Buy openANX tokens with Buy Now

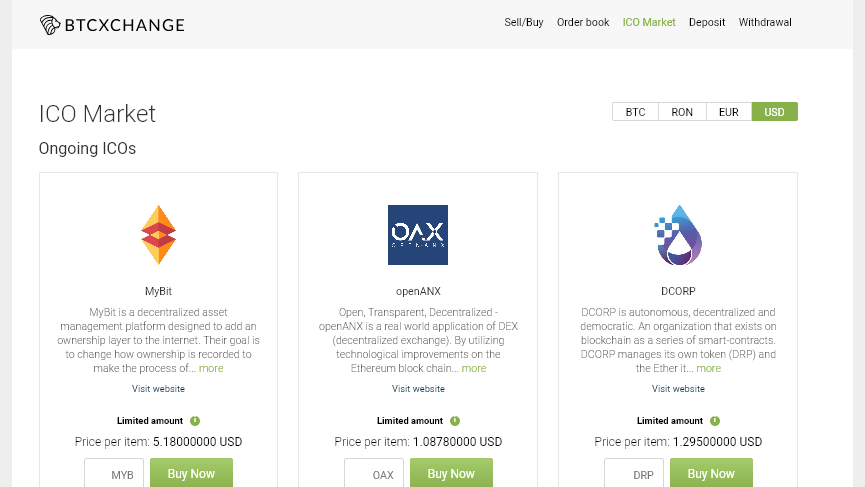(x=451, y=473)
